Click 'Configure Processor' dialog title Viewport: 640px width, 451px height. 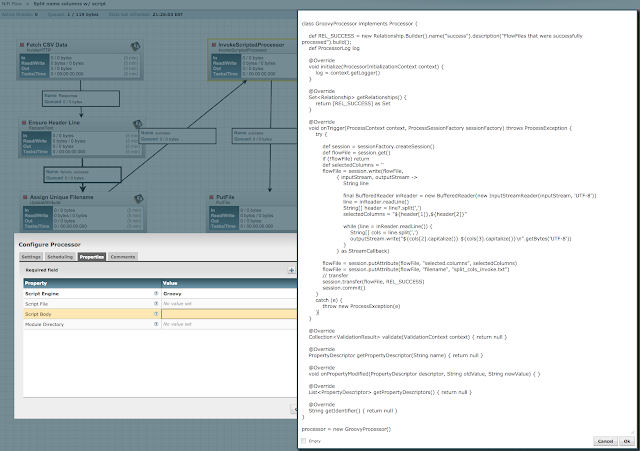49,244
